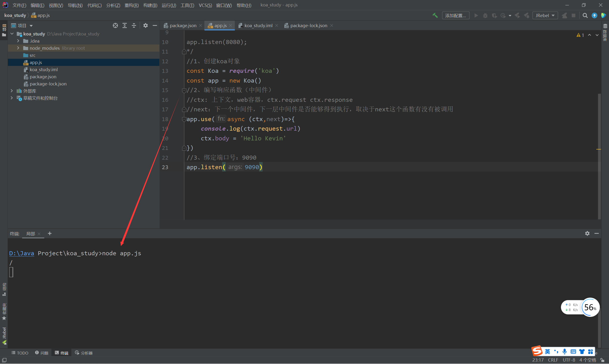Fold the app.use code block
The width and height of the screenshot is (609, 364).
[x=184, y=119]
